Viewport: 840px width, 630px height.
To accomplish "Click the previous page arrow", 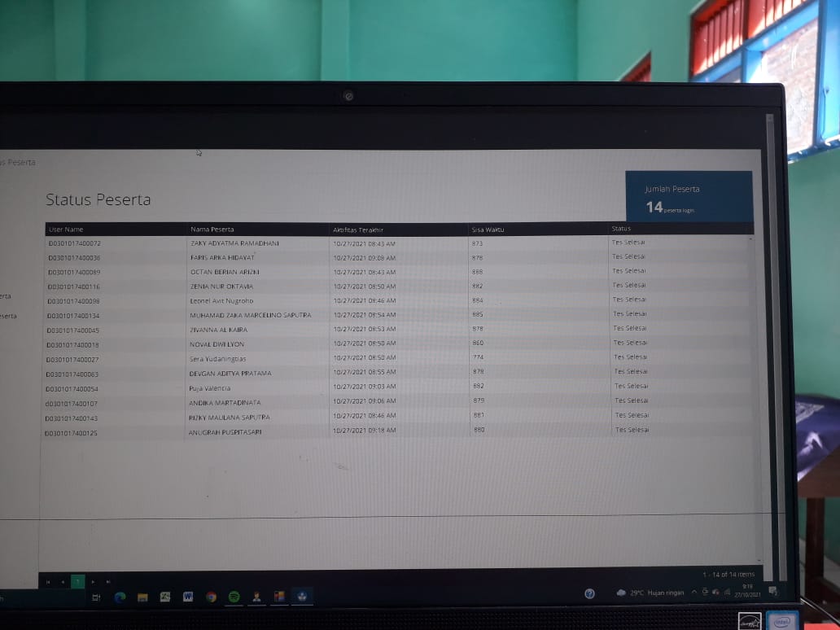I will (x=63, y=582).
